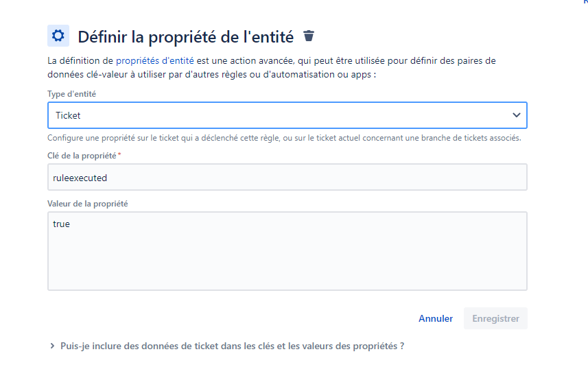Click into the Valeur de la propriété text area
Viewport: 588px width, 378px height.
(287, 251)
